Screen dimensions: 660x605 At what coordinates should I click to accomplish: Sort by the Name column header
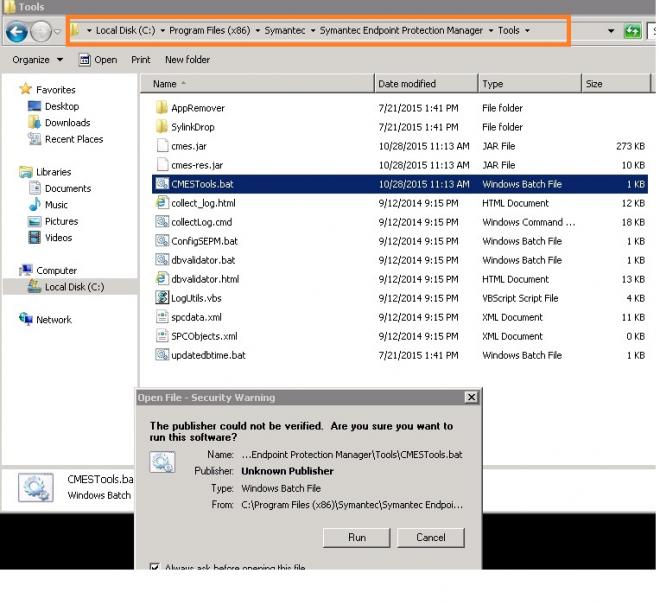[257, 83]
